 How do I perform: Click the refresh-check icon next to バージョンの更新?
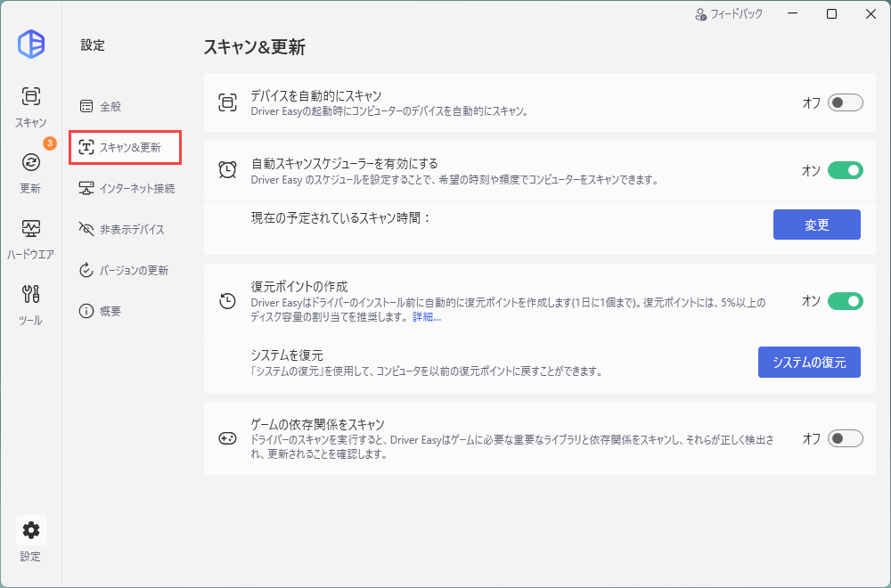86,271
